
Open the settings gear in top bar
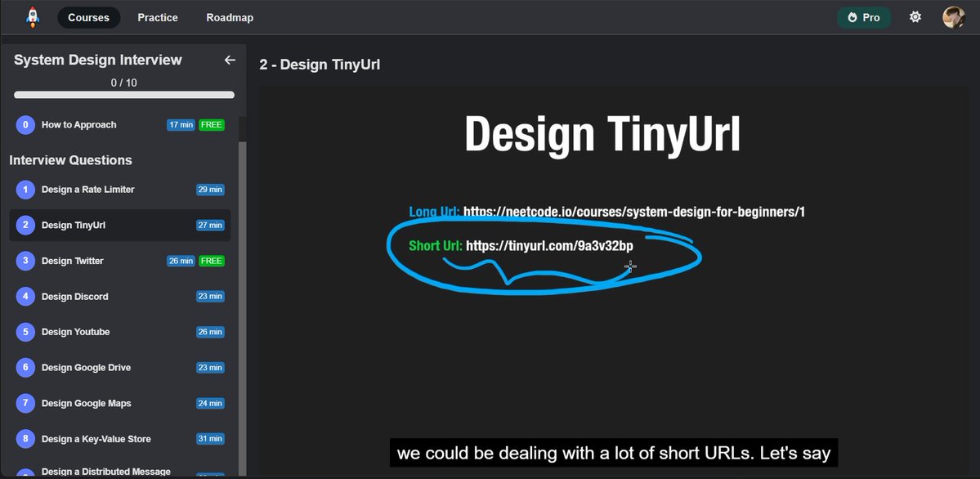click(x=915, y=16)
